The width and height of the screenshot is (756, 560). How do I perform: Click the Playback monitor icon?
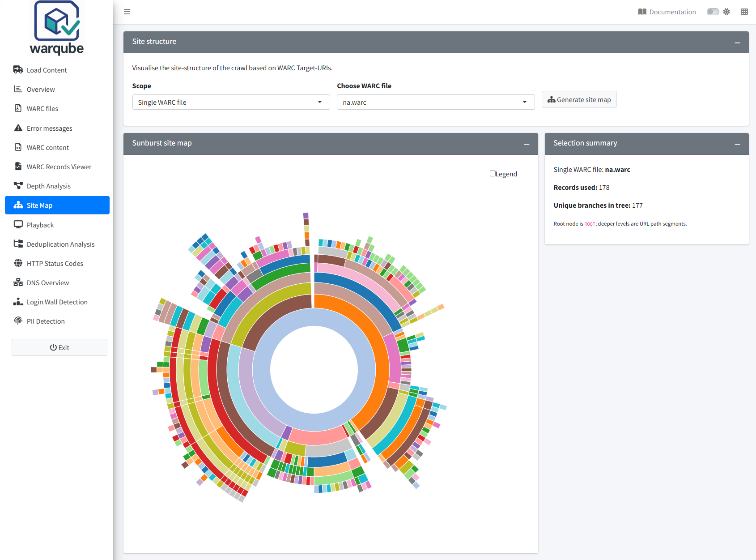(18, 225)
